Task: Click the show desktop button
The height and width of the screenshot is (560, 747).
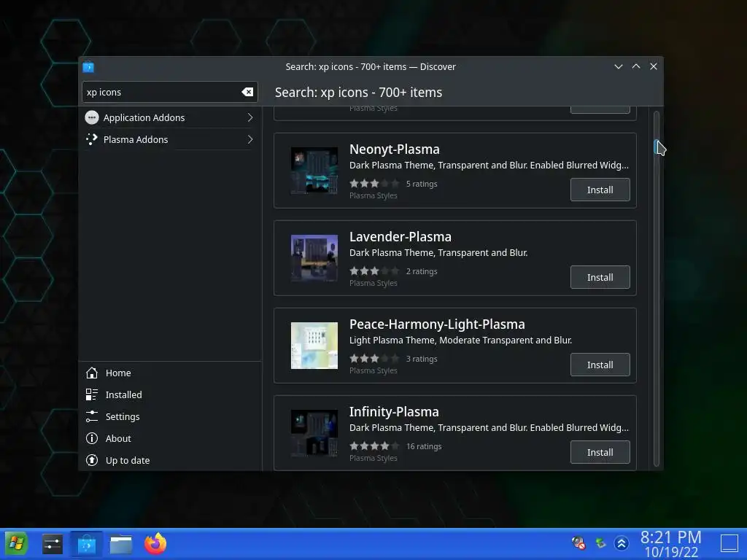Action: (x=729, y=543)
